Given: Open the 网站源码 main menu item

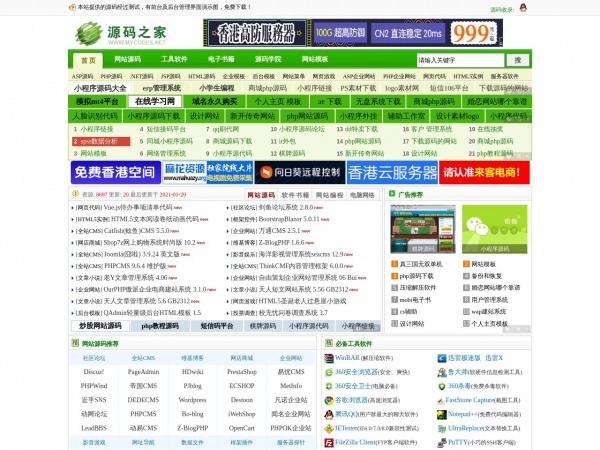Looking at the screenshot, I should tap(127, 59).
